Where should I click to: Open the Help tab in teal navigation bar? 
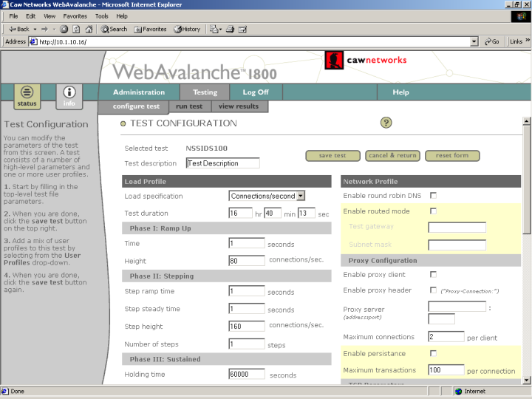point(400,92)
